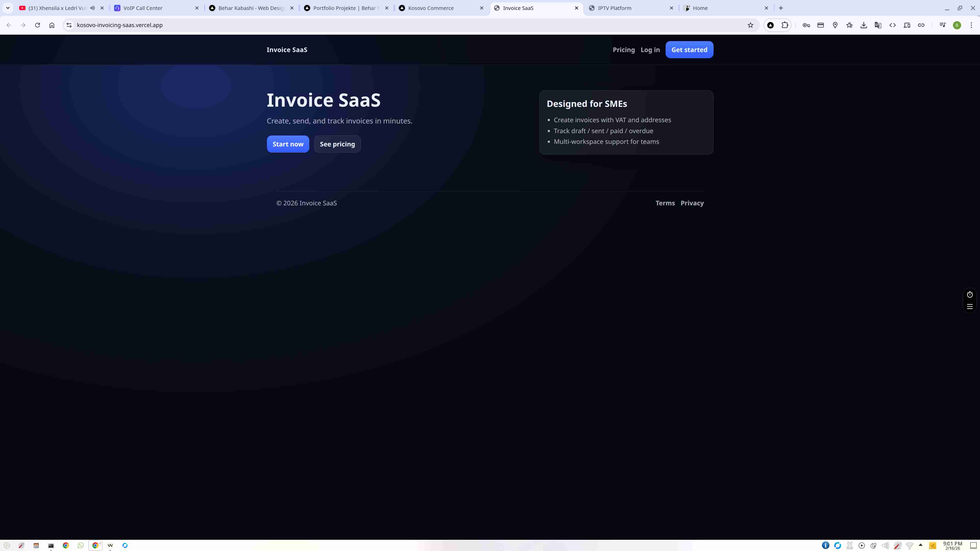Screen dimensions: 980x551
Task: Click '© 2026 Invoice SaaS' footer text
Action: [x=306, y=203]
